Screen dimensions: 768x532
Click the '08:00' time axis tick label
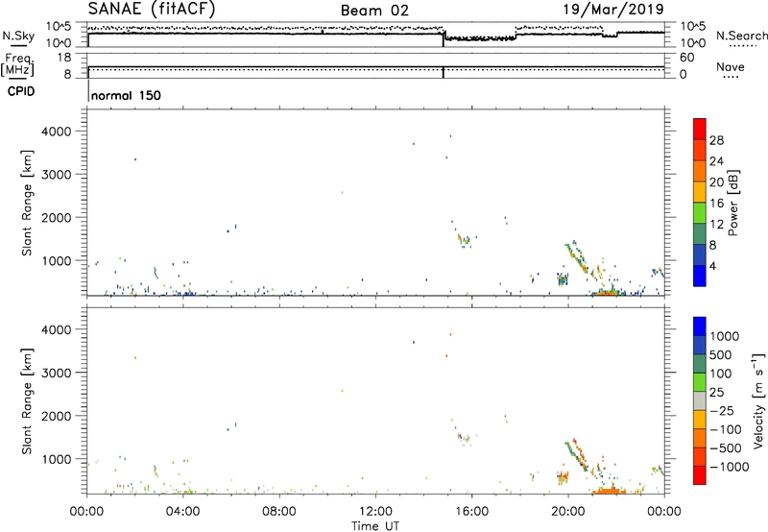[x=279, y=512]
